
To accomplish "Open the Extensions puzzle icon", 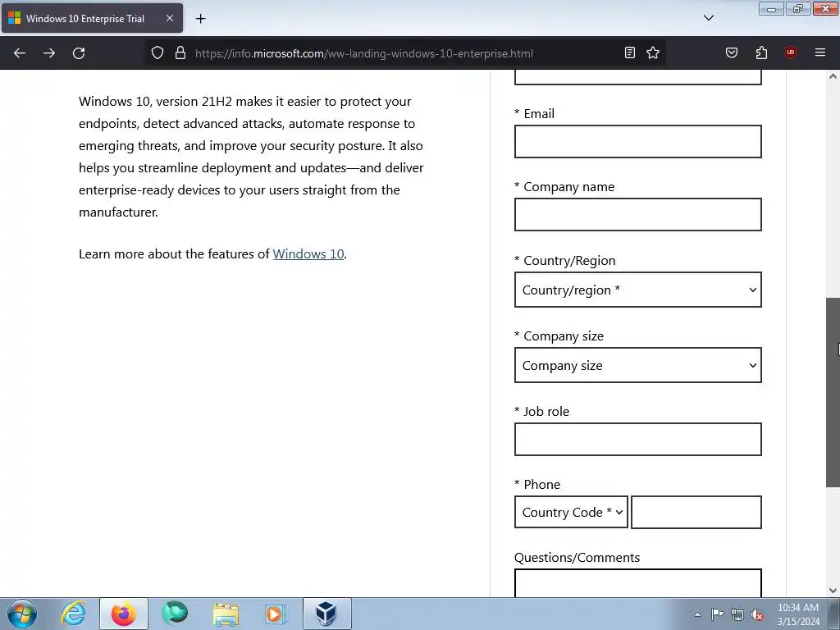I will (761, 52).
